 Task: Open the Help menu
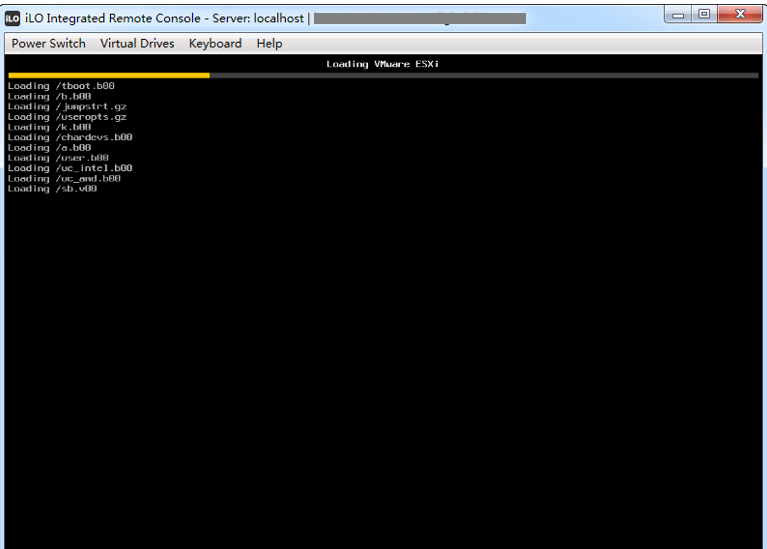(x=269, y=44)
